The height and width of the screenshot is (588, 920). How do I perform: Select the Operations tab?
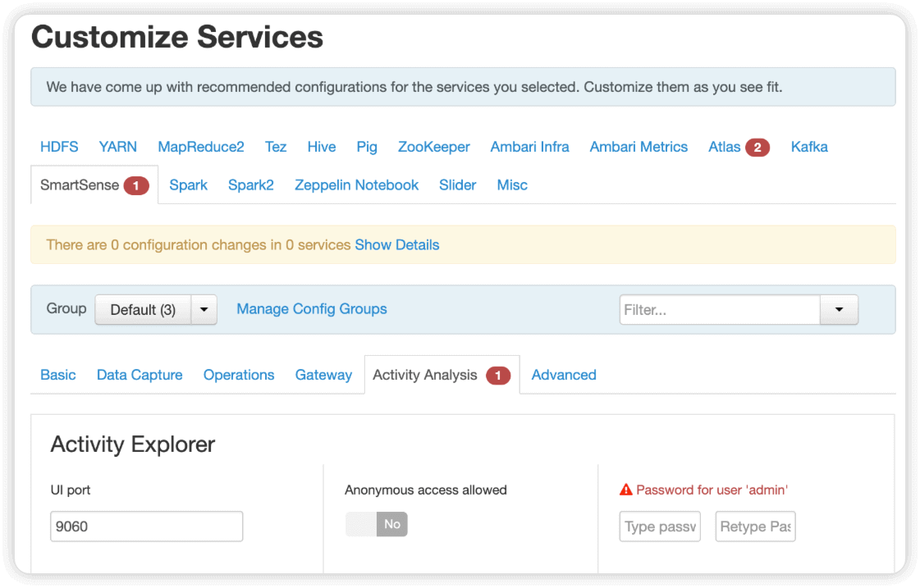click(239, 375)
